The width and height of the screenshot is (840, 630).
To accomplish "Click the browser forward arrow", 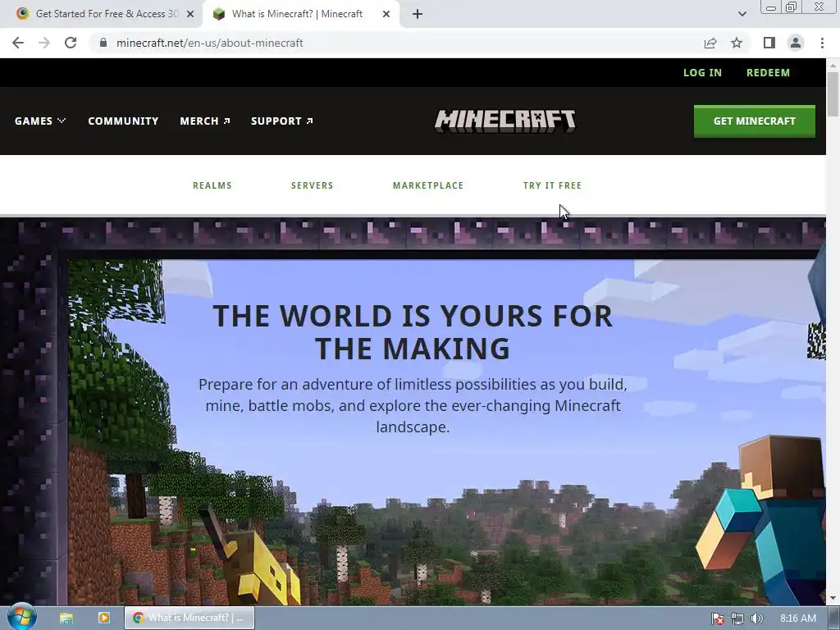I will click(44, 43).
